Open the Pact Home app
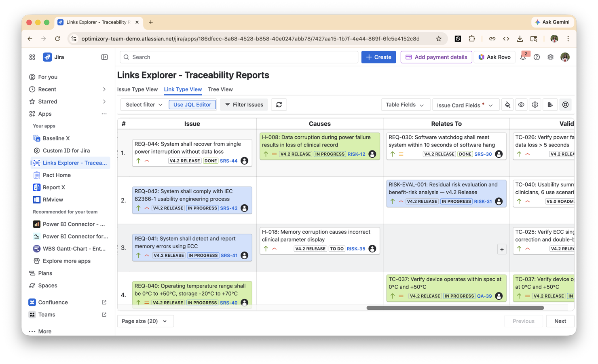Viewport: 598px width, 364px height. point(56,175)
